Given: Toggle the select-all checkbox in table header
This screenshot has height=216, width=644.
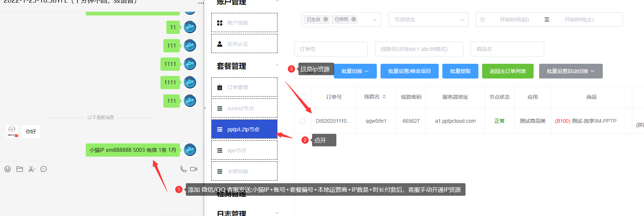Looking at the screenshot, I should coord(303,97).
